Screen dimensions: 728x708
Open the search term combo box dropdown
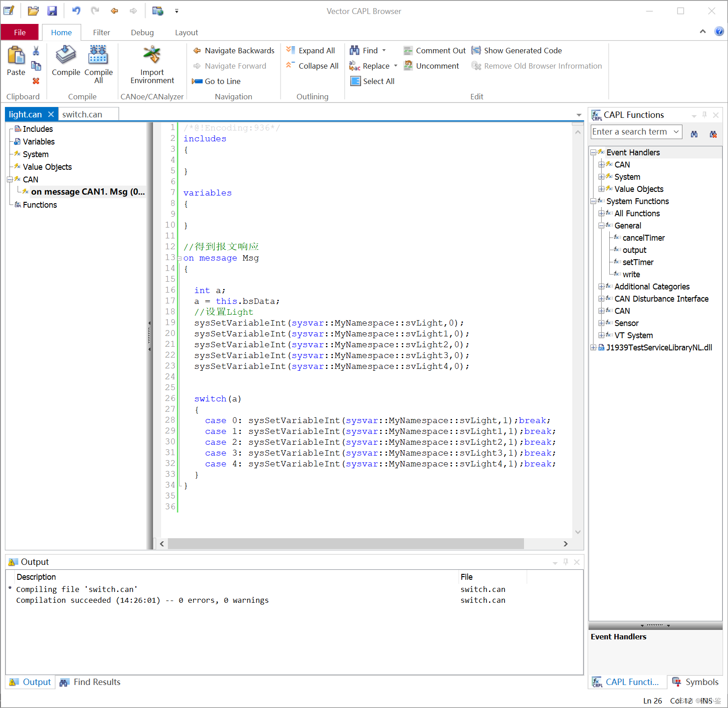pyautogui.click(x=676, y=132)
